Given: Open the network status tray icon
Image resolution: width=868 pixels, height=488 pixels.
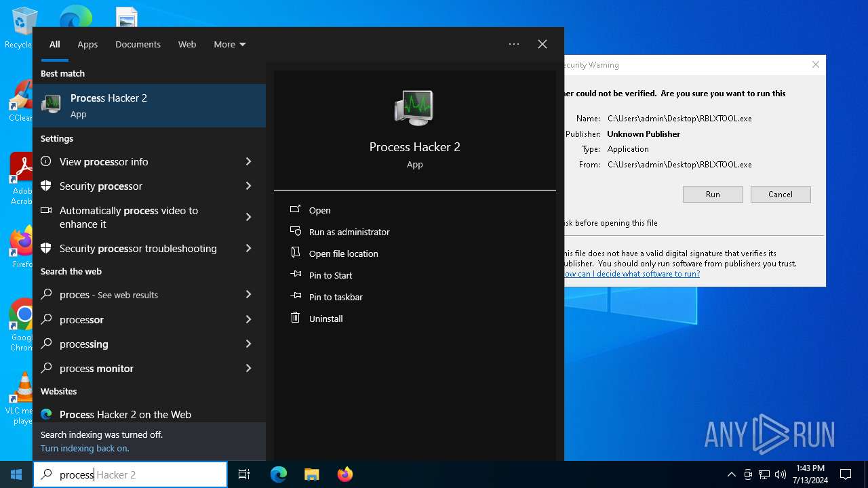Looking at the screenshot, I should 764,474.
